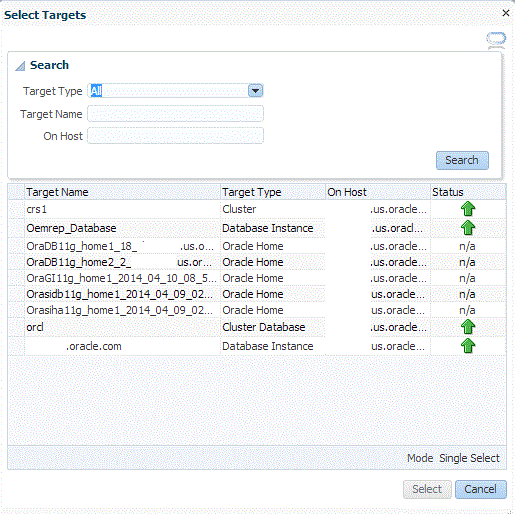Sort by Target Type column header

273,192
